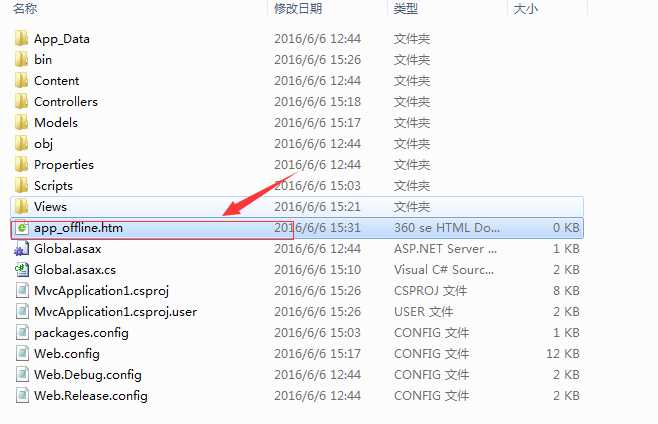658x424 pixels.
Task: Select the Properties folder name
Action: click(64, 165)
